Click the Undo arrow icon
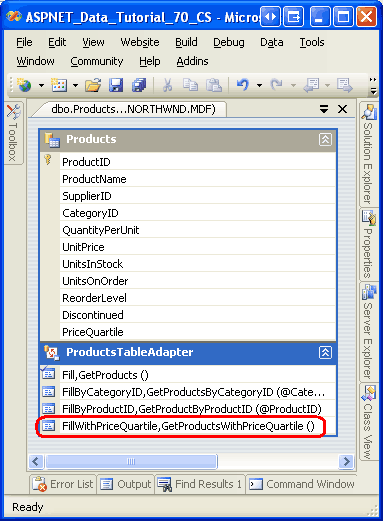383x521 pixels. click(x=243, y=85)
